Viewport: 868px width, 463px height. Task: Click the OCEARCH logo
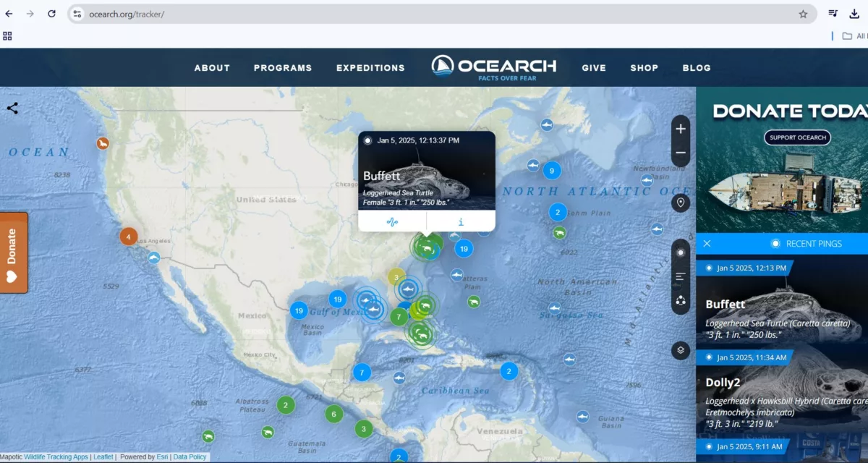coord(494,67)
